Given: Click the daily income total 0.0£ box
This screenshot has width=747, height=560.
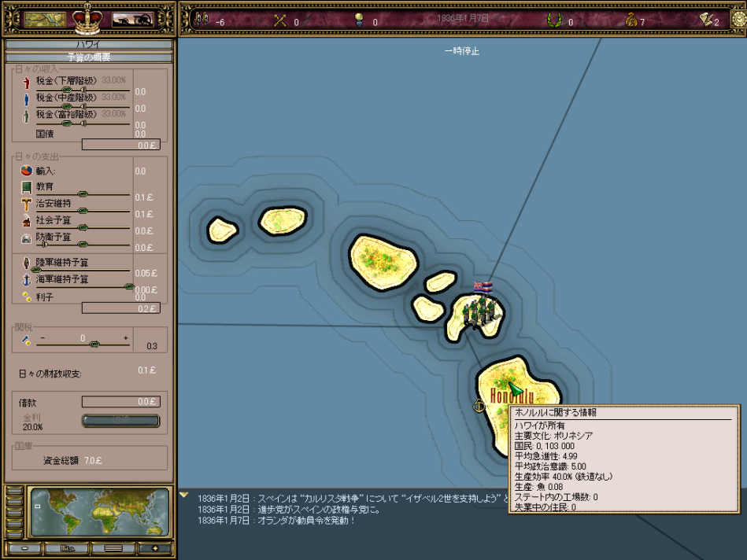Looking at the screenshot, I should click(x=121, y=144).
